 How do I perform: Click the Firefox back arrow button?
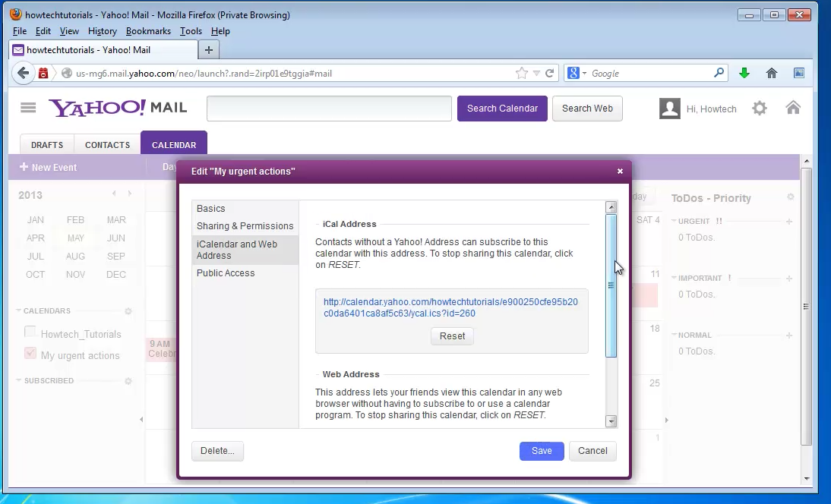pos(23,73)
